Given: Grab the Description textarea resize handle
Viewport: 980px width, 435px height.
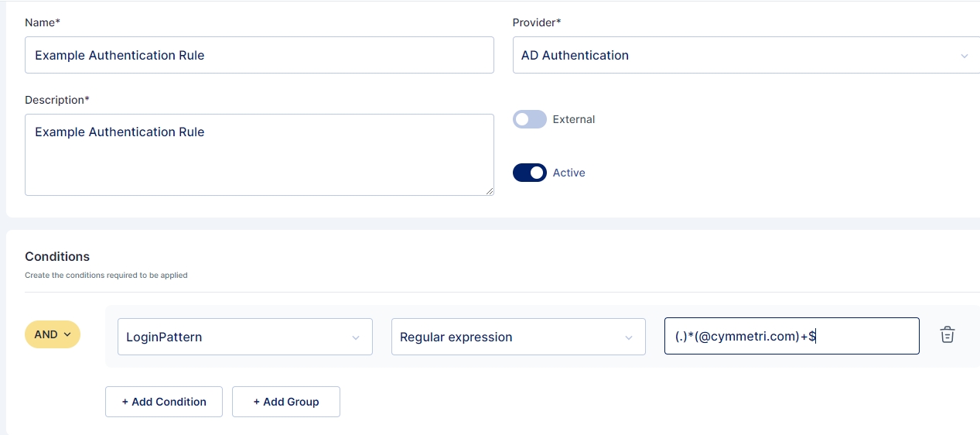Looking at the screenshot, I should pyautogui.click(x=489, y=190).
